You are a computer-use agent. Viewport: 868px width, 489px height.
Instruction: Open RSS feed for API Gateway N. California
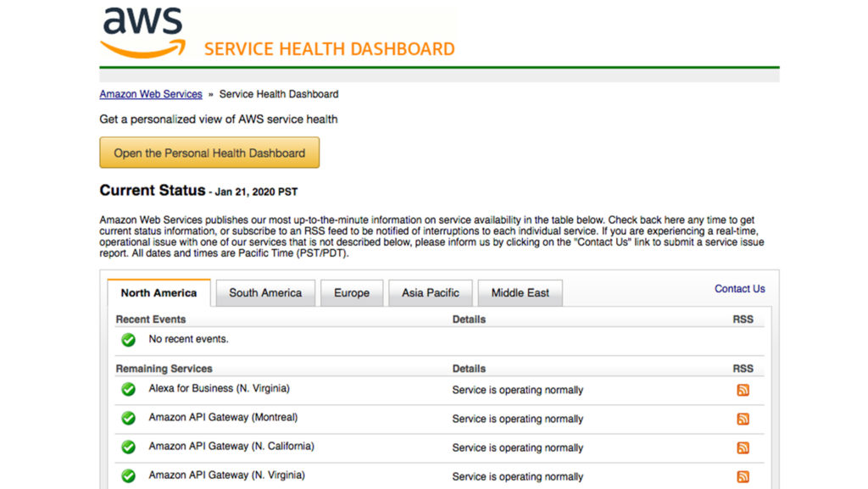(743, 447)
